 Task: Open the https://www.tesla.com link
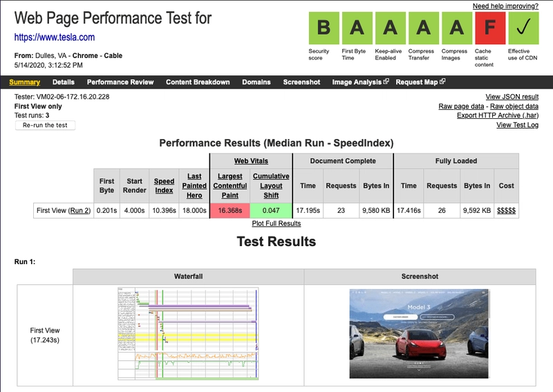point(55,37)
